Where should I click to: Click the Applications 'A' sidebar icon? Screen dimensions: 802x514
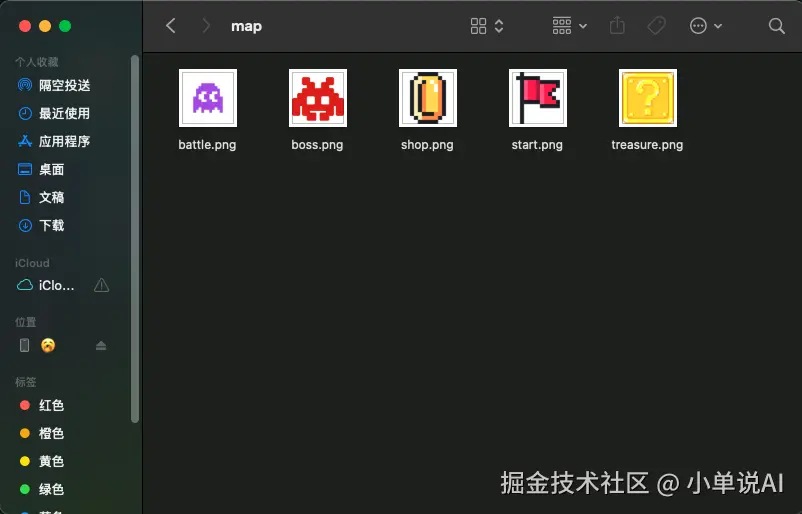point(25,141)
